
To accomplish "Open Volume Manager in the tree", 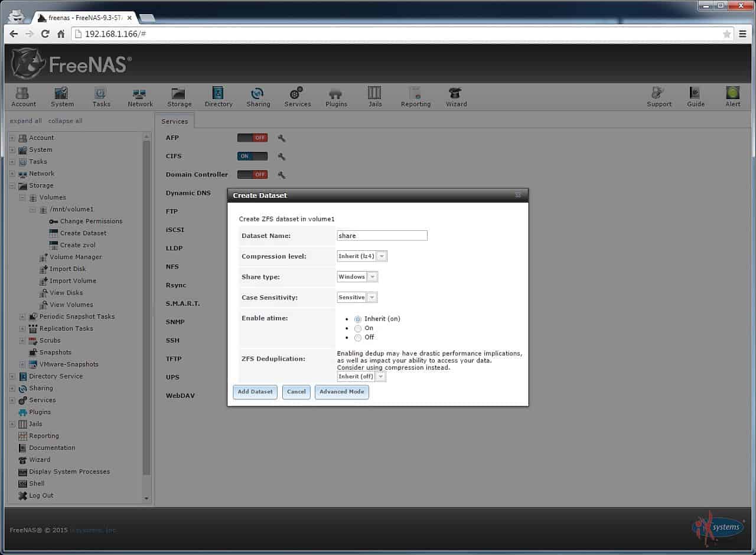I will tap(76, 257).
